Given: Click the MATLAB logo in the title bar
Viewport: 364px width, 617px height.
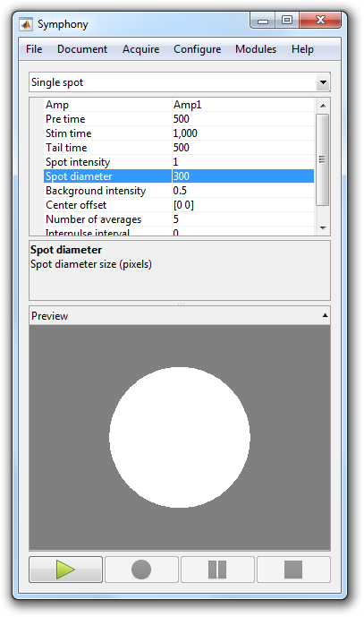Looking at the screenshot, I should pyautogui.click(x=26, y=24).
